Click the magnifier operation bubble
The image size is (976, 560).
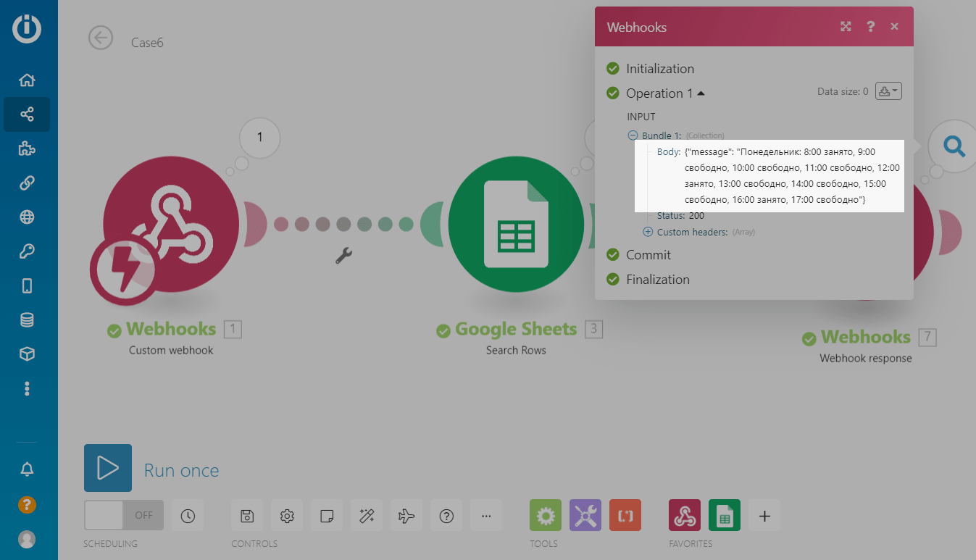point(954,147)
